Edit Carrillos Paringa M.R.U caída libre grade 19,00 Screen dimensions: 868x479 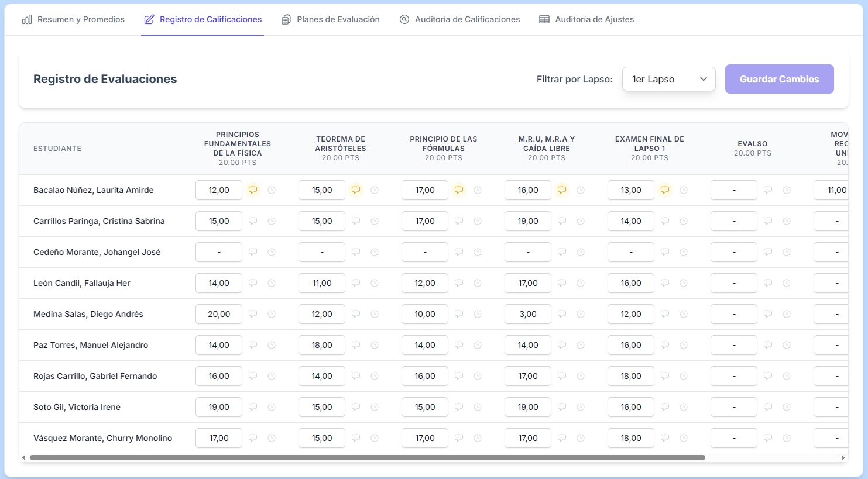[x=528, y=221]
